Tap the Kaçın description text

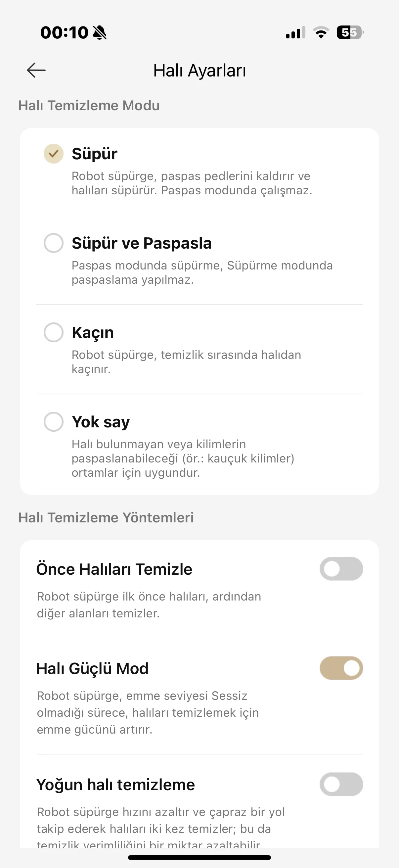pos(186,362)
